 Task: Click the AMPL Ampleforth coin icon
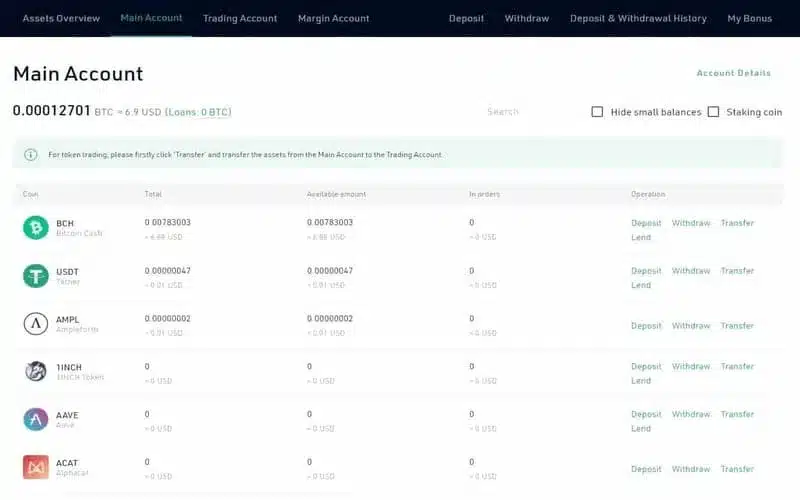(36, 323)
